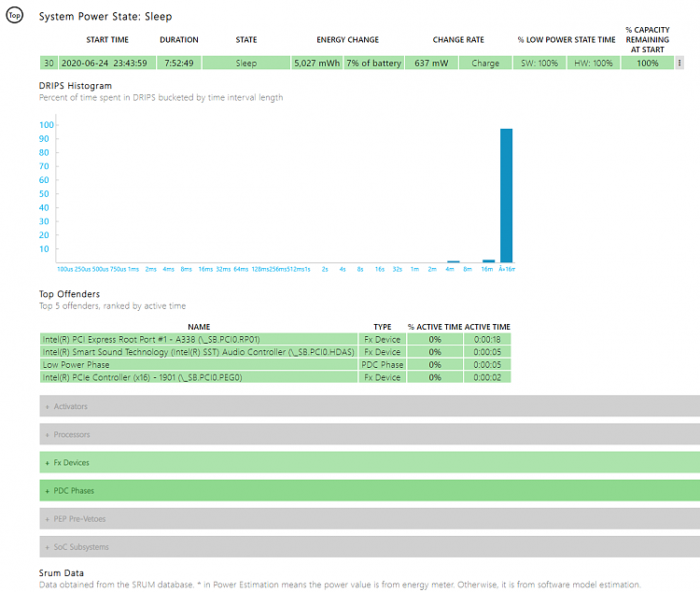This screenshot has height=592, width=700.
Task: Click the 7% of battery cell
Action: (373, 63)
